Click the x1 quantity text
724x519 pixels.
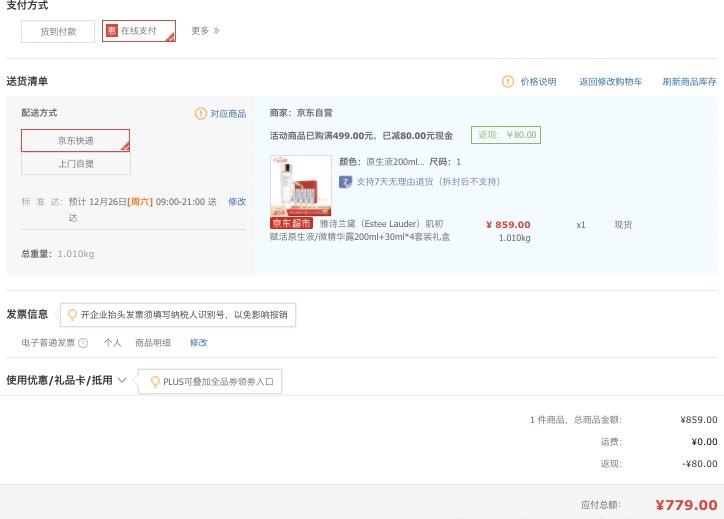click(581, 225)
